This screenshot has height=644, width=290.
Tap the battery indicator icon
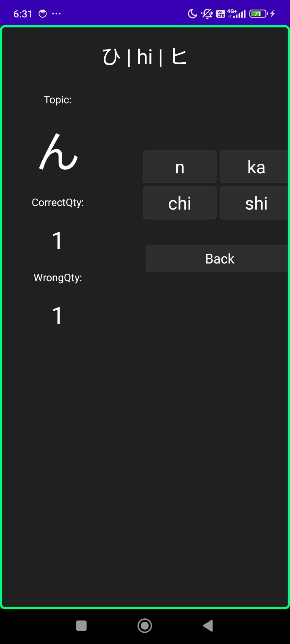pos(258,14)
